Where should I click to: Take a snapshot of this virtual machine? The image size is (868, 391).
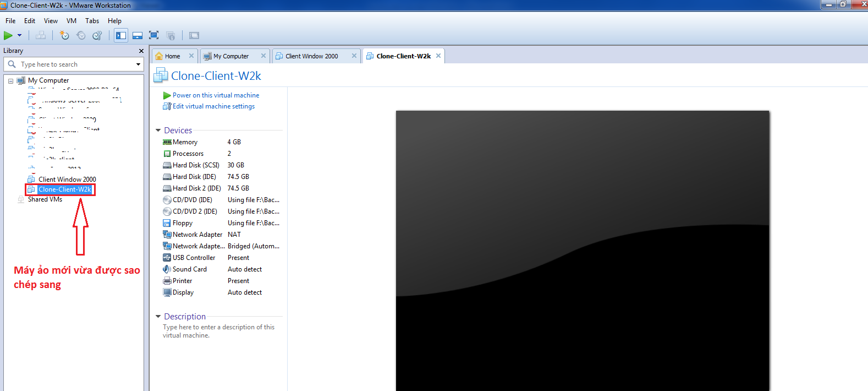click(64, 36)
